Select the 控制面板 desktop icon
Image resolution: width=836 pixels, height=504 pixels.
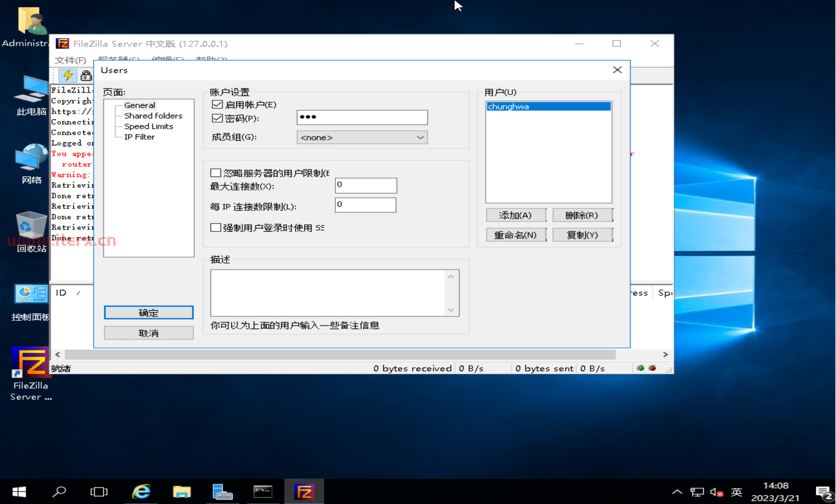tap(31, 303)
